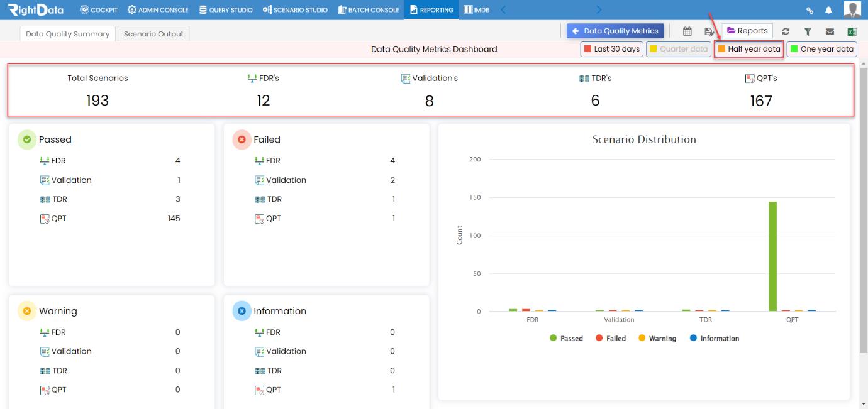Image resolution: width=868 pixels, height=409 pixels.
Task: Select Last 30 days range
Action: (x=612, y=49)
